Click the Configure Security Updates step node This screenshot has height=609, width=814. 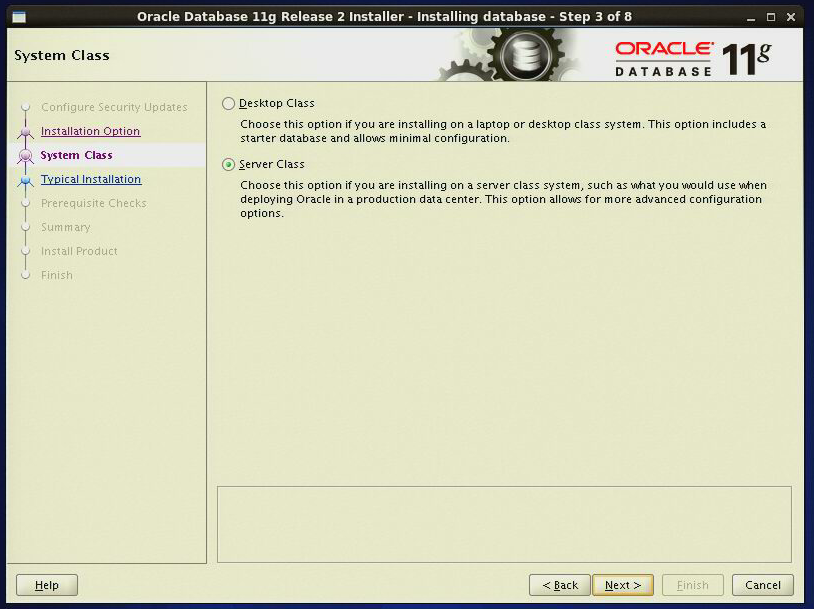coord(115,107)
